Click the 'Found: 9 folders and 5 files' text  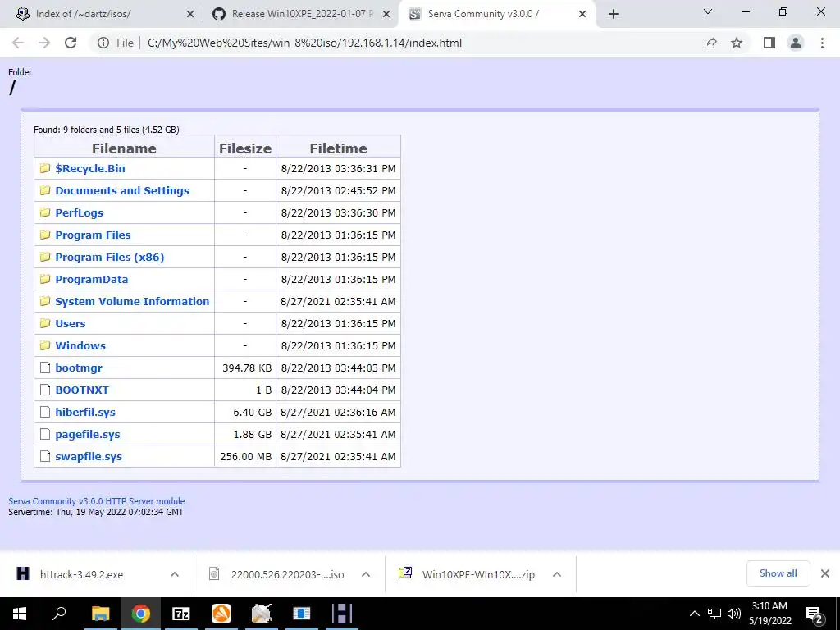click(107, 130)
